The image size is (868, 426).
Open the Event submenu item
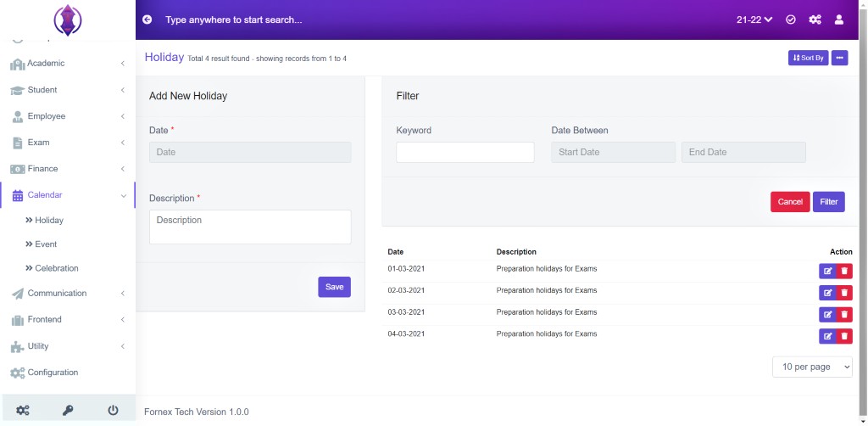[x=41, y=244]
